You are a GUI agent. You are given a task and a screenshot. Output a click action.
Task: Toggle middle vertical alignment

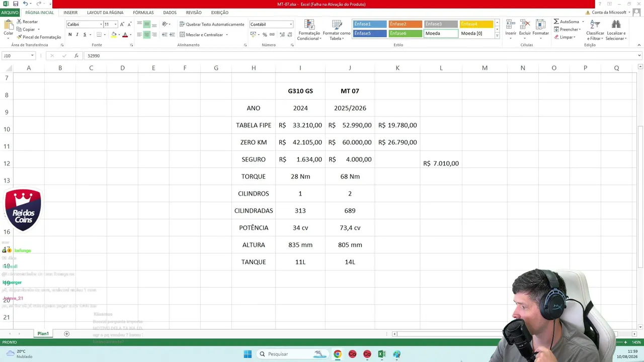147,24
